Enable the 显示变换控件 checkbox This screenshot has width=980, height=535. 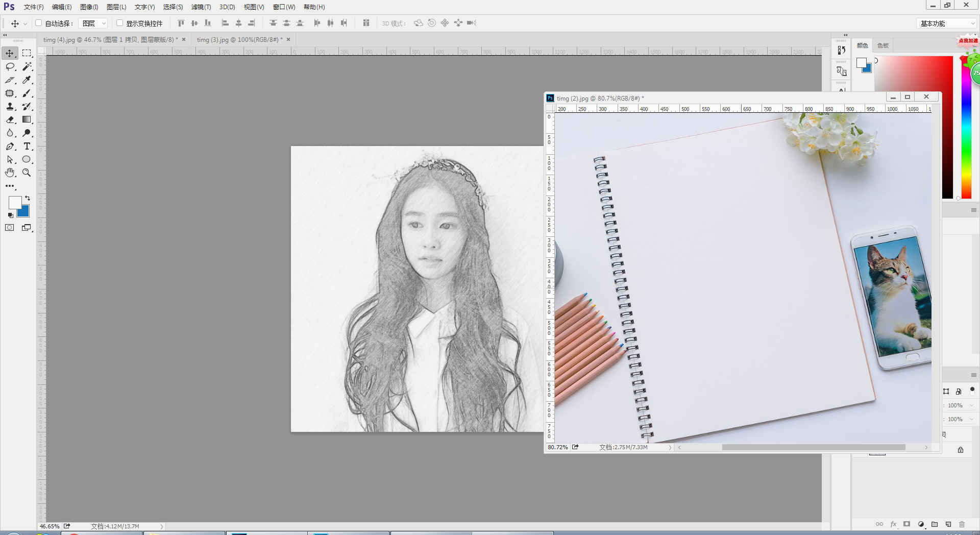pos(119,23)
